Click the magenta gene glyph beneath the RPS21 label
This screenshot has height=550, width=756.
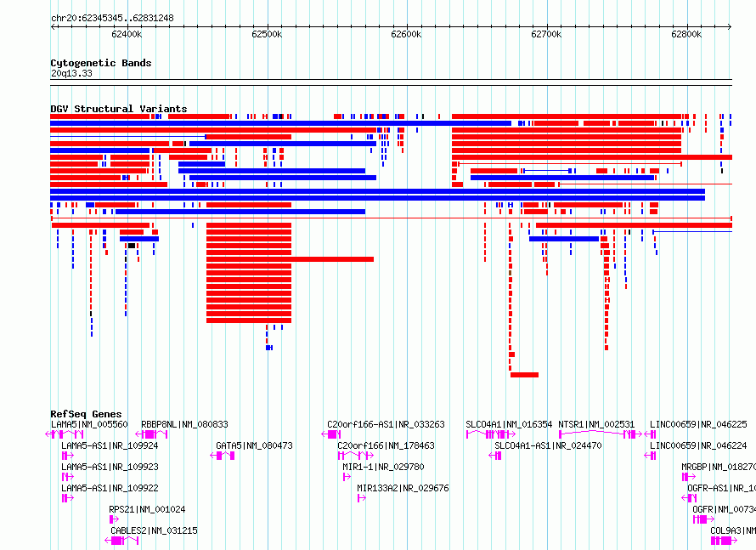[114, 519]
